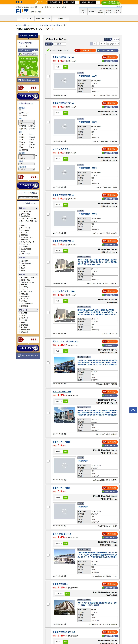
Task: Click 前回の履歴で探す in top bar
Action: click(55, 2)
